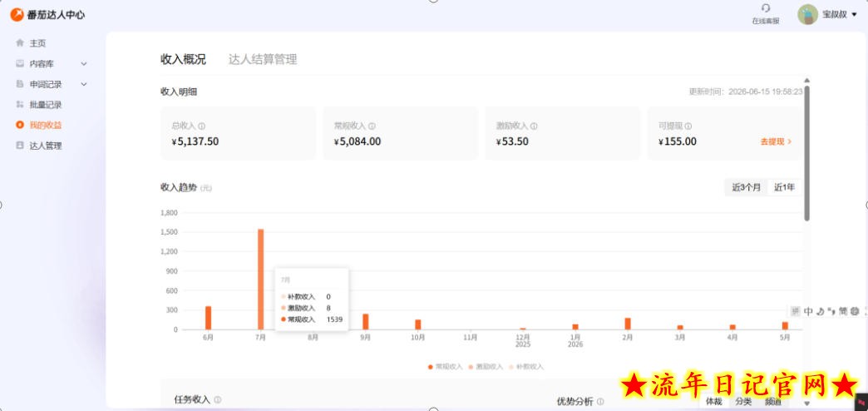Select the 体裁 tab in 优势分析
This screenshot has width=868, height=411.
[x=713, y=401]
